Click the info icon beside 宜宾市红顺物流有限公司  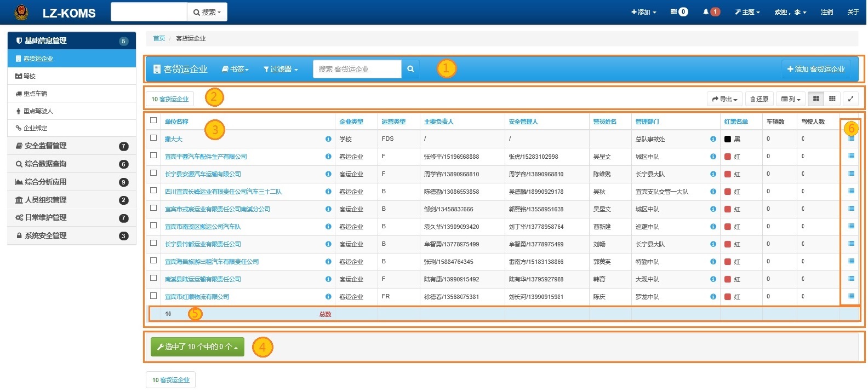coord(328,297)
